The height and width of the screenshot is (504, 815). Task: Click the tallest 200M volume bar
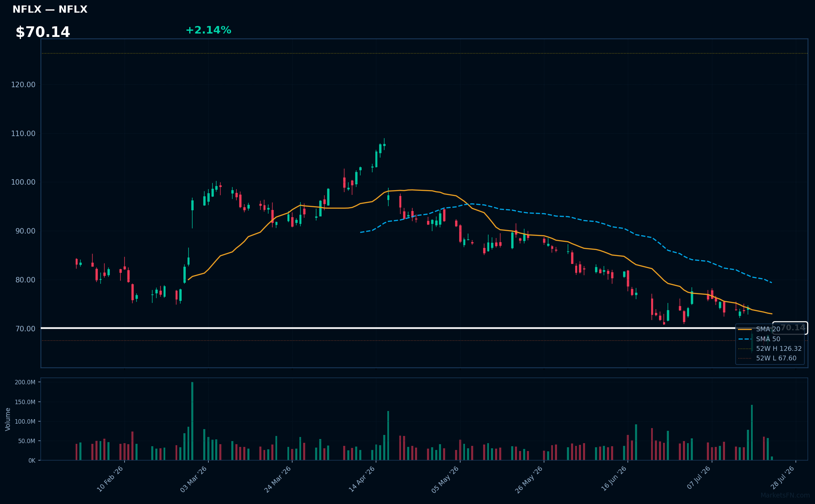click(x=192, y=421)
